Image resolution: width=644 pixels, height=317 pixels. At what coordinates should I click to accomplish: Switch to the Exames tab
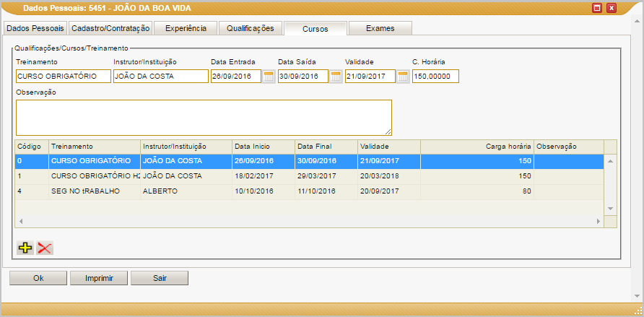point(380,28)
